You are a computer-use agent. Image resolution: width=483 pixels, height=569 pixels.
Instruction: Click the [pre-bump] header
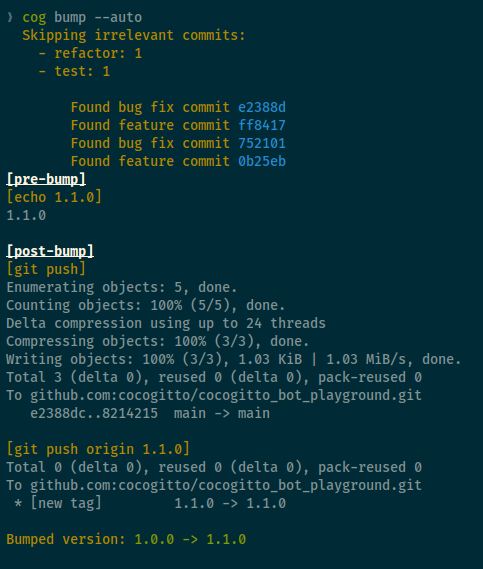tap(46, 179)
